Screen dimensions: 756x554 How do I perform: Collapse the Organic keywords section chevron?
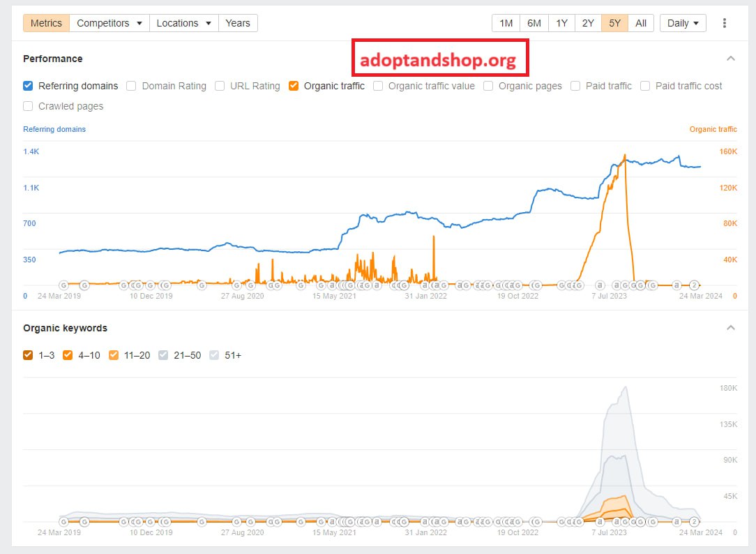(731, 328)
